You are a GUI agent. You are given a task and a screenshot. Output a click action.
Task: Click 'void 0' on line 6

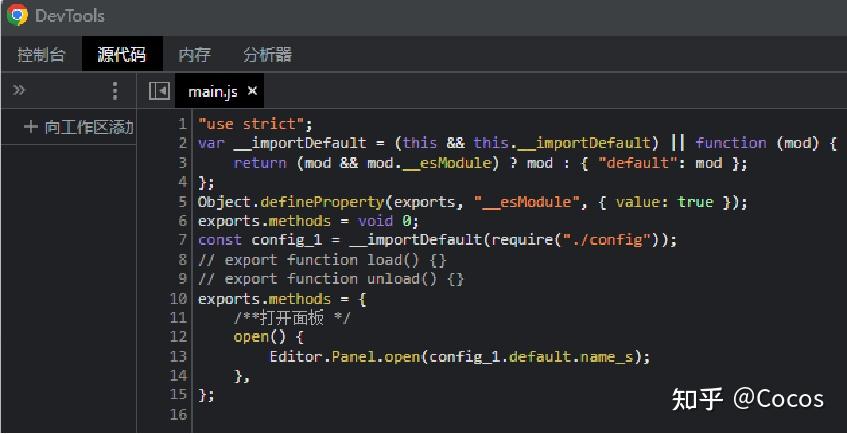coord(384,221)
